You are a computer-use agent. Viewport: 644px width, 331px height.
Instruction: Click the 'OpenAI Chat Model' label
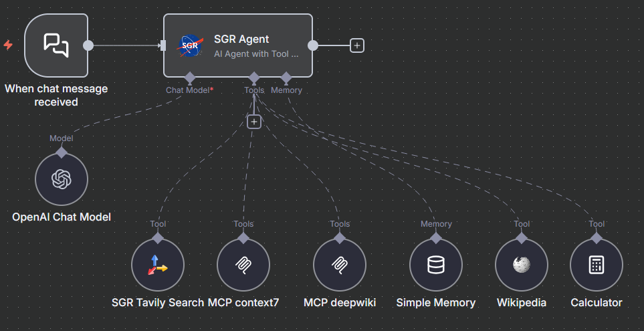(62, 217)
